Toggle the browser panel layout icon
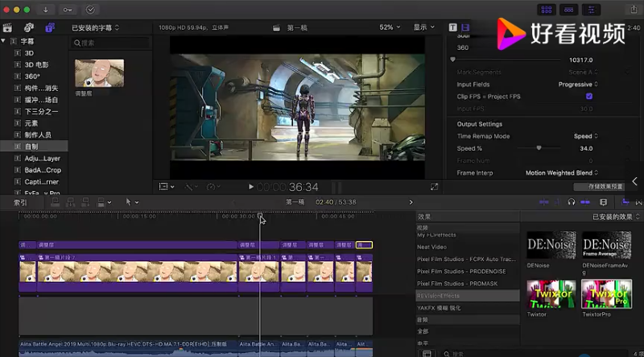Screen dimensions: 644x357 point(547,10)
